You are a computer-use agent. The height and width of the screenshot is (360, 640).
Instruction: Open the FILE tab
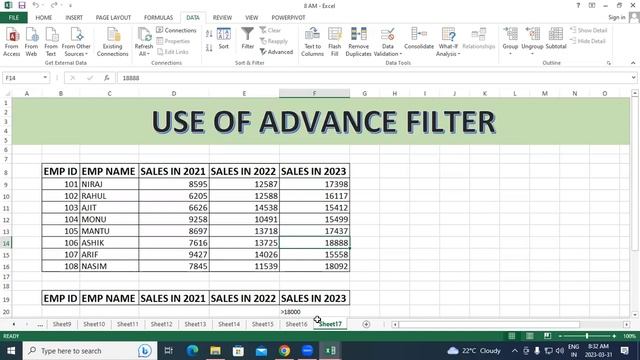(x=14, y=18)
